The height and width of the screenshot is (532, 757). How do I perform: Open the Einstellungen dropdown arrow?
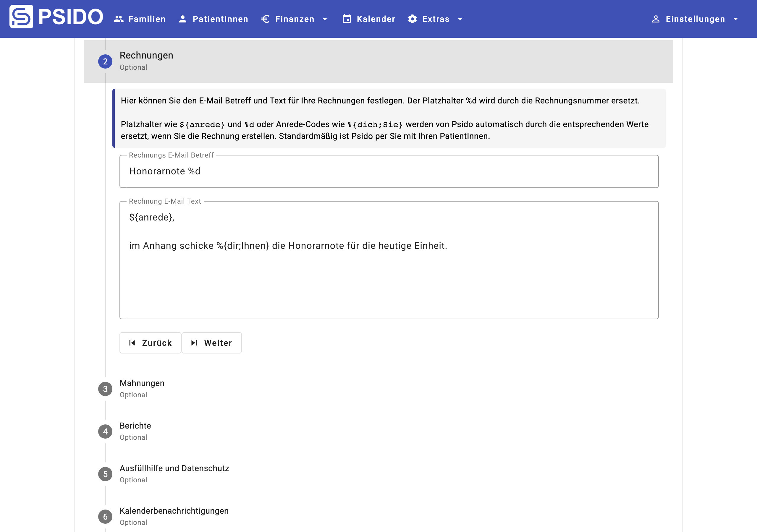coord(735,19)
